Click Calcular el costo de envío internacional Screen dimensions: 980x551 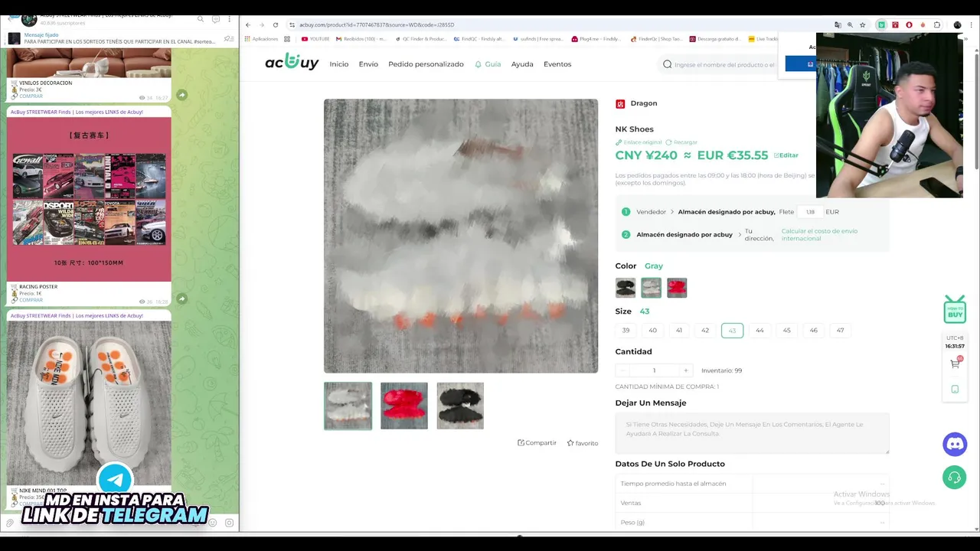tap(819, 235)
